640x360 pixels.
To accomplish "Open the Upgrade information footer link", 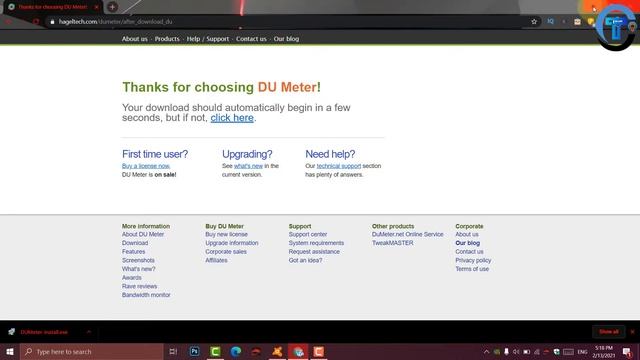I will tap(232, 243).
